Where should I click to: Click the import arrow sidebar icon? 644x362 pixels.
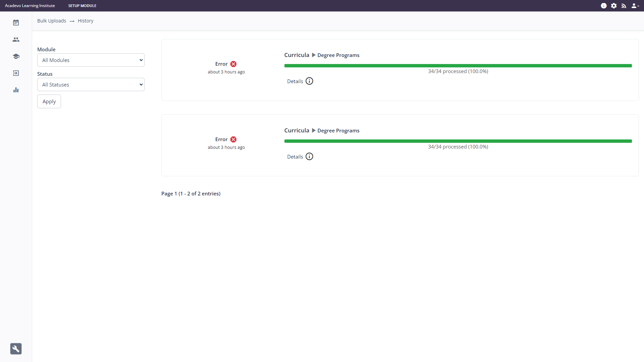[16, 73]
